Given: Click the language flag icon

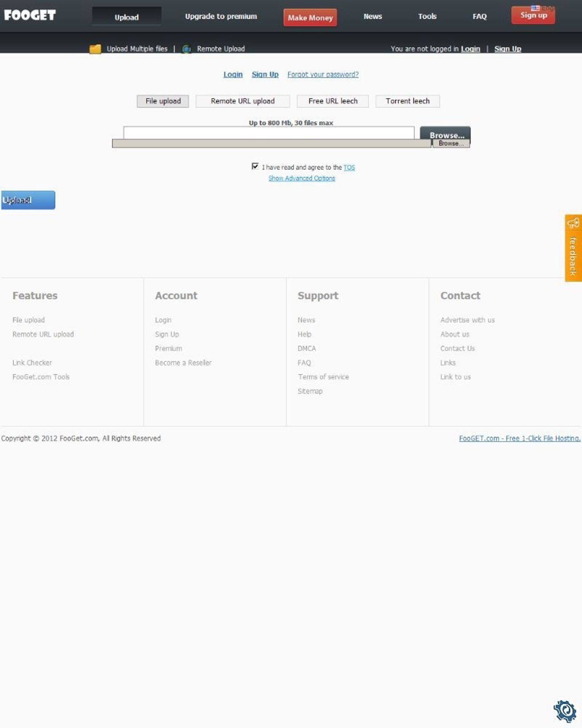Looking at the screenshot, I should click(535, 8).
